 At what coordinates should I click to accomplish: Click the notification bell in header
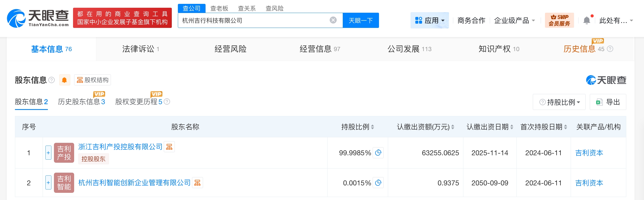point(586,20)
